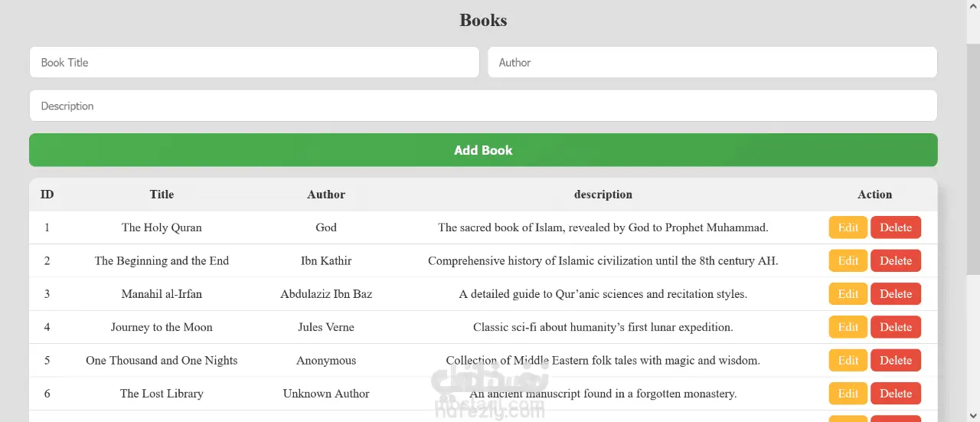Click the Author column header
Screen dimensions: 980x422
click(326, 195)
